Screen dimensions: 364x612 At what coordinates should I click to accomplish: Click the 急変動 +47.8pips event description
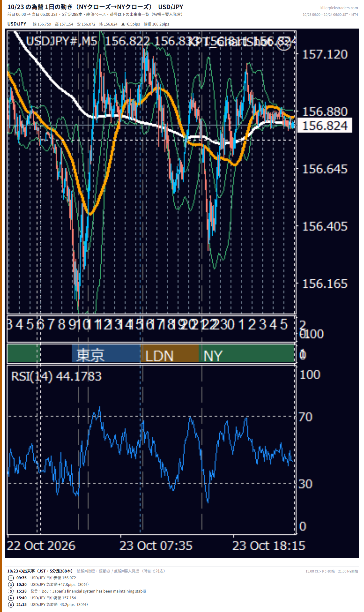click(x=59, y=584)
